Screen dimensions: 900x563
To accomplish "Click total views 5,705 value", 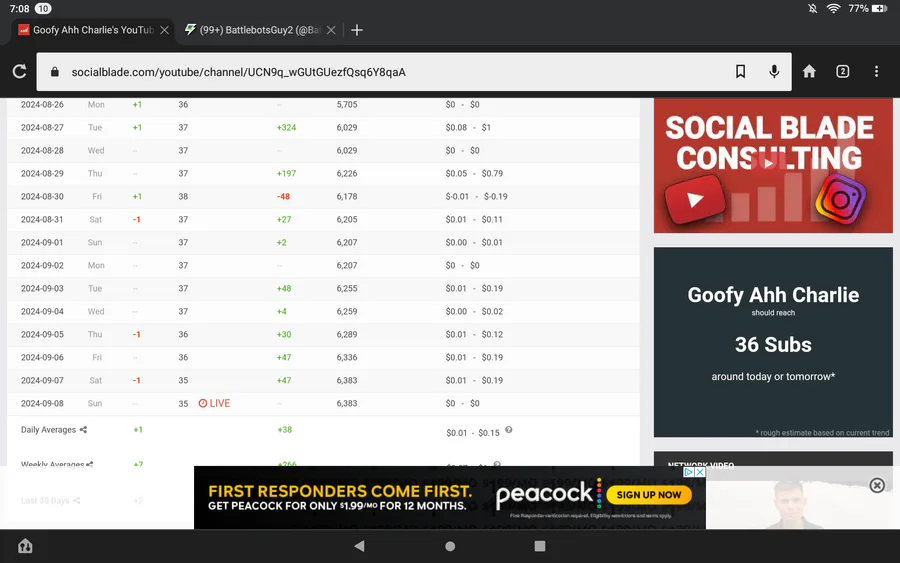I will pyautogui.click(x=347, y=104).
